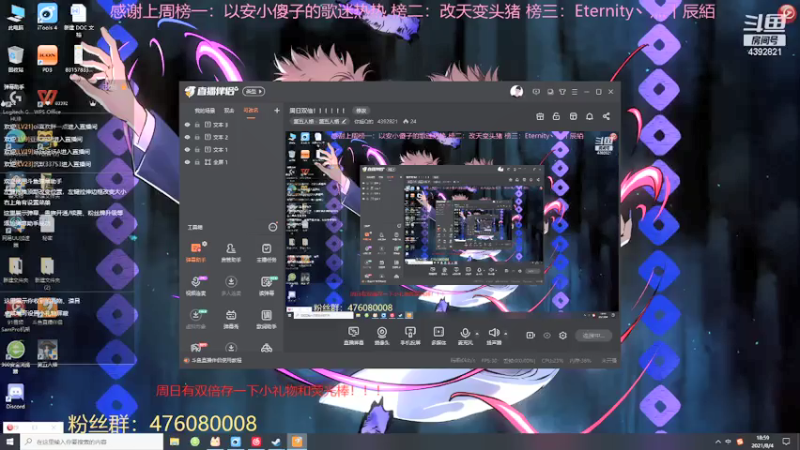
Task: Click the gift box icon above preview
Action: click(540, 116)
